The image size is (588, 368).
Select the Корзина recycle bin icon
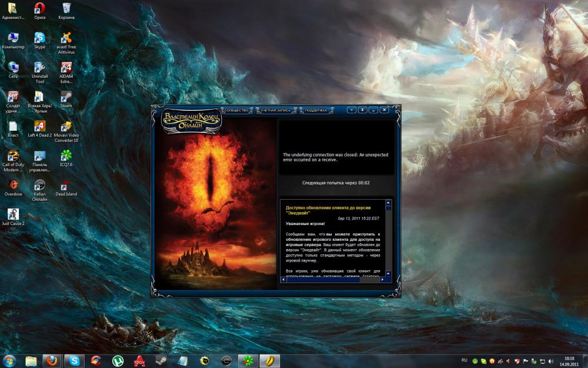pos(66,11)
